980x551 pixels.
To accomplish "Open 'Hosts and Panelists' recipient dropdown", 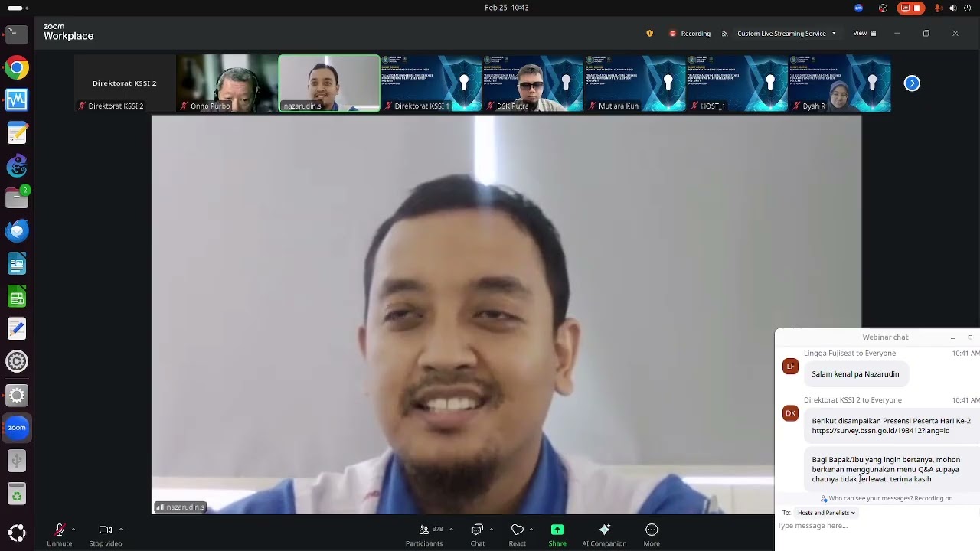I will [826, 513].
